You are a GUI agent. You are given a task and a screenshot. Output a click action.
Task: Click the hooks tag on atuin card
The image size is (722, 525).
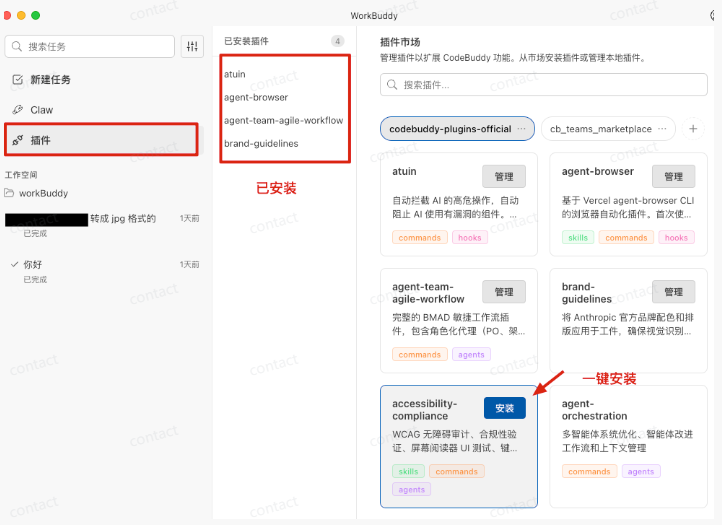pyautogui.click(x=470, y=238)
